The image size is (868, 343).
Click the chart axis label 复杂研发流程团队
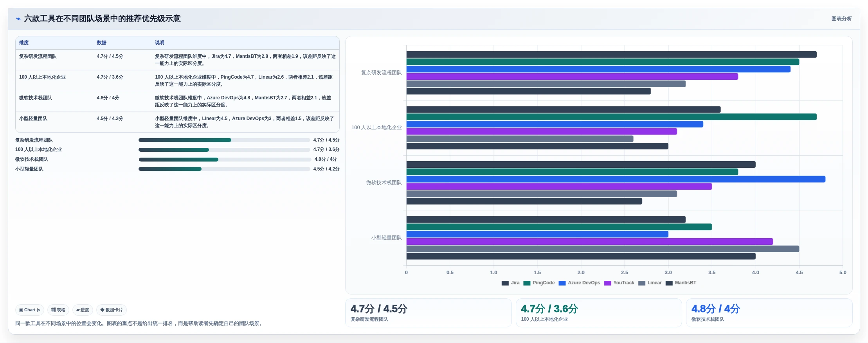[x=381, y=73]
